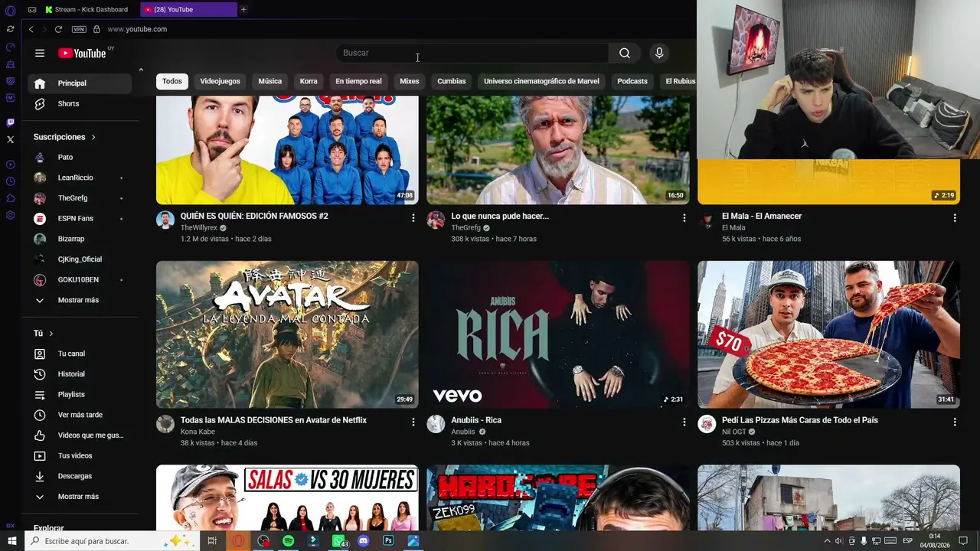Open a new browser tab
Viewport: 980px width, 551px height.
tap(243, 9)
